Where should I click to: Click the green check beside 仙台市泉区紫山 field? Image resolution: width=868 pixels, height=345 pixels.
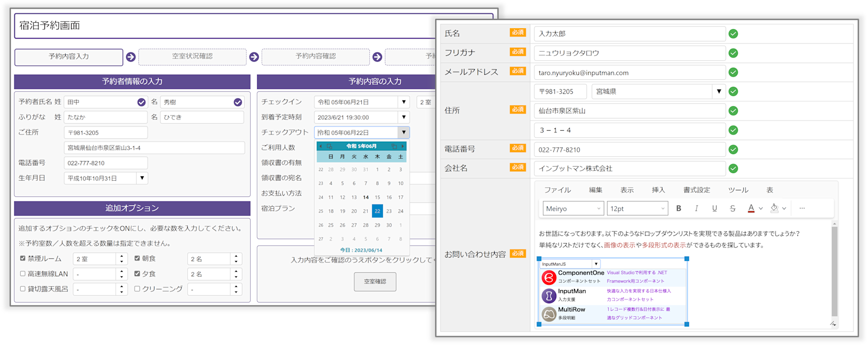[x=733, y=111]
